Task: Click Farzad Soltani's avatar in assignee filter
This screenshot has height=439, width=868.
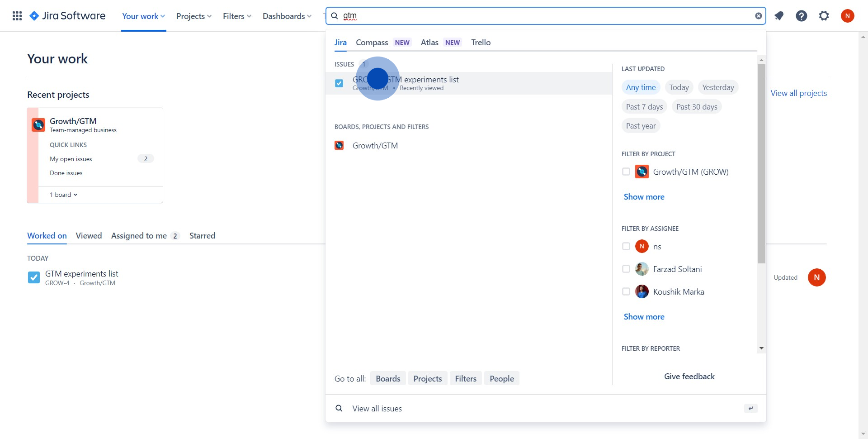Action: point(642,269)
